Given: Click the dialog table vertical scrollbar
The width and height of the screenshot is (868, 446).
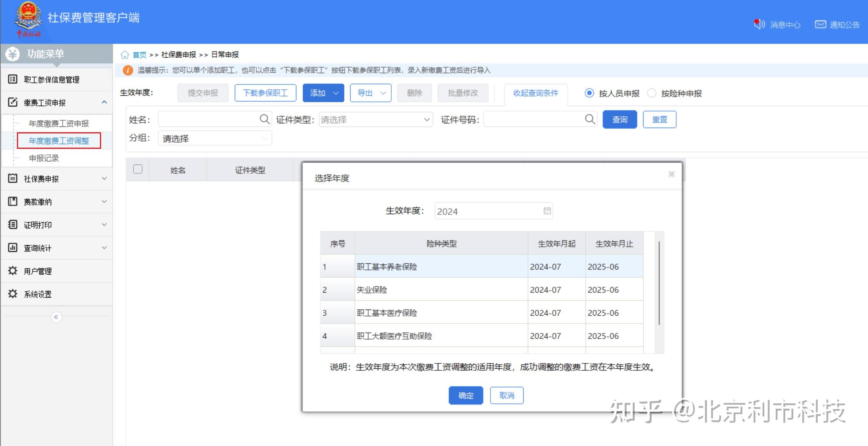Looking at the screenshot, I should point(659,283).
